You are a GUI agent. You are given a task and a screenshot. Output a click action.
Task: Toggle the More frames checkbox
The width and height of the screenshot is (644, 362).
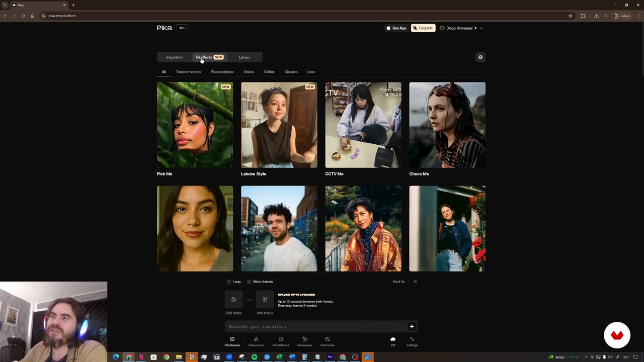click(x=250, y=282)
